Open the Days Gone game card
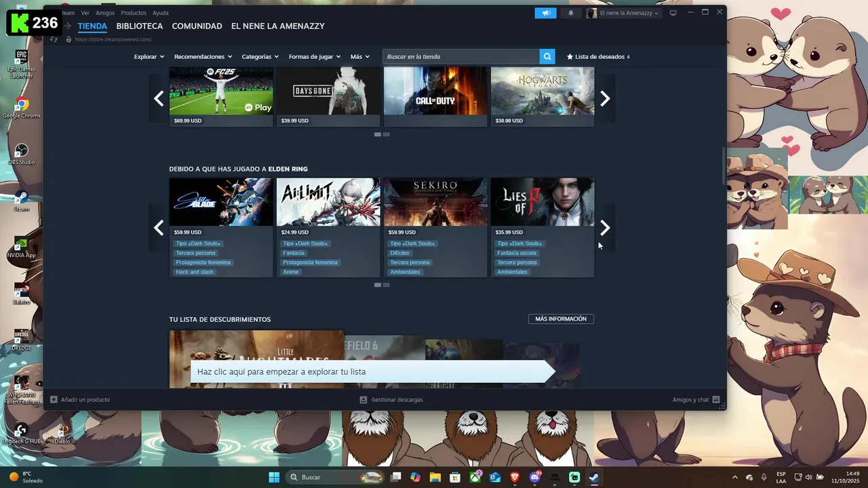868x488 pixels. coord(328,97)
